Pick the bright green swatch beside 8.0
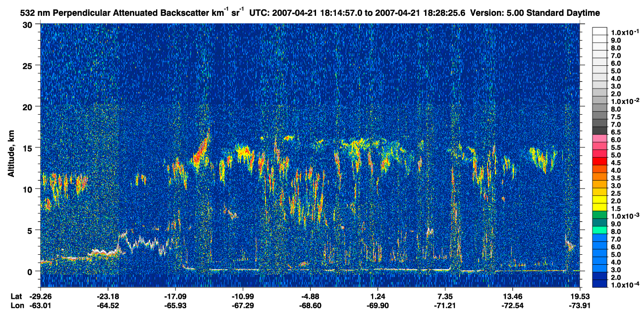Screen dimensions: 644x330 pyautogui.click(x=599, y=231)
